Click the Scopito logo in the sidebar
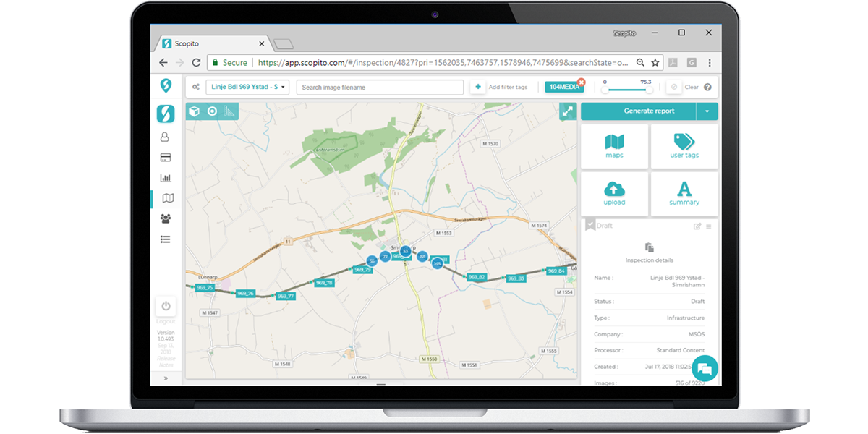Screen dimensions: 868x434 pyautogui.click(x=166, y=114)
